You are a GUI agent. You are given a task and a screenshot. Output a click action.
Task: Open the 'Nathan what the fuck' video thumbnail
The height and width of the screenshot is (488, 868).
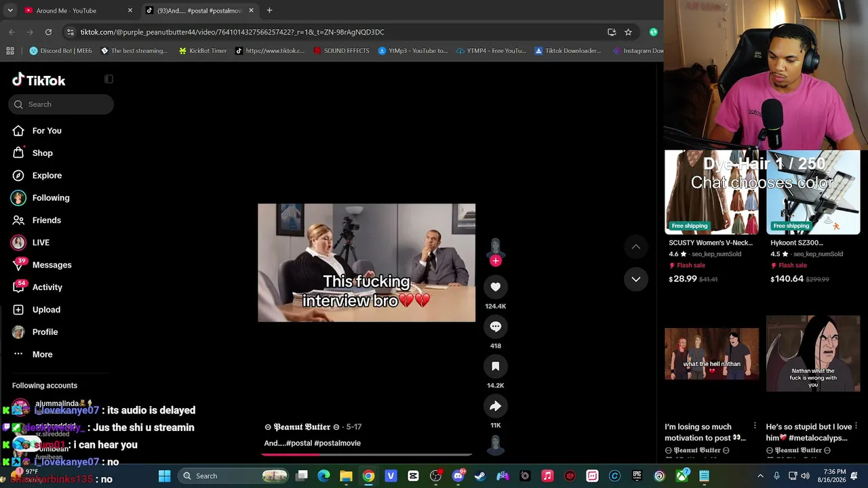click(x=813, y=354)
